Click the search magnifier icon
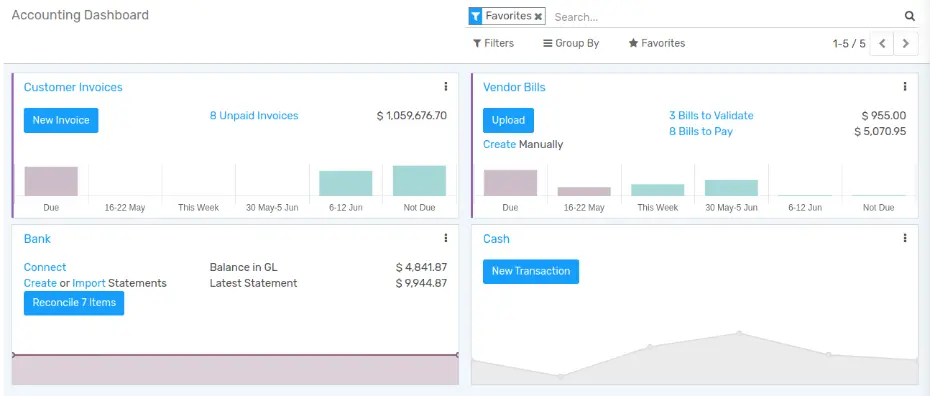Image resolution: width=930 pixels, height=396 pixels. (909, 17)
